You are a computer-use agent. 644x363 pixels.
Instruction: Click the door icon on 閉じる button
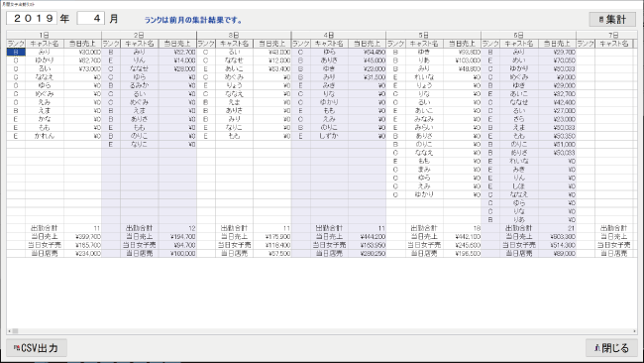[597, 348]
